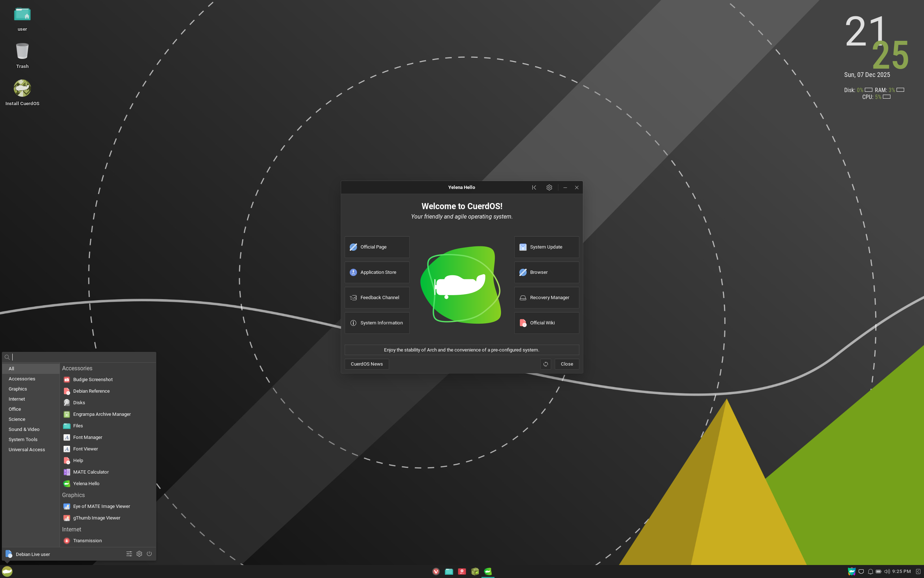Launch Font Manager from menu
Image resolution: width=924 pixels, height=578 pixels.
point(108,437)
